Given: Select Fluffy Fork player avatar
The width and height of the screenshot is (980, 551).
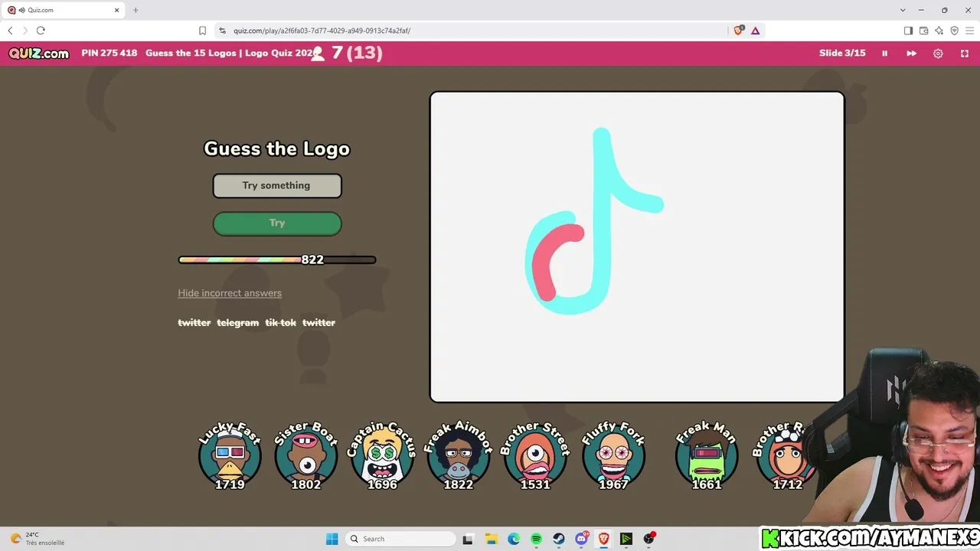Looking at the screenshot, I should tap(613, 455).
